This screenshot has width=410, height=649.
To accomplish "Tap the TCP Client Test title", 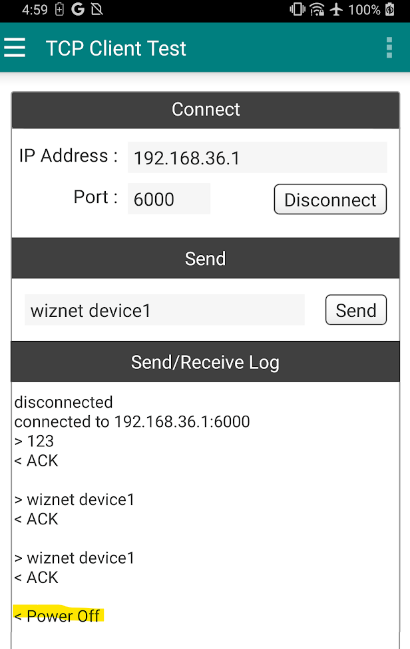I will [x=116, y=48].
